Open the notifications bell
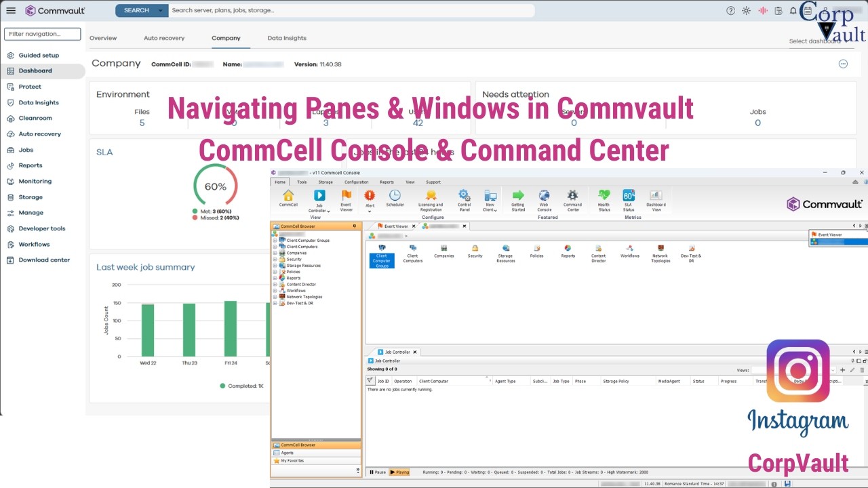This screenshot has height=488, width=868. coord(793,11)
